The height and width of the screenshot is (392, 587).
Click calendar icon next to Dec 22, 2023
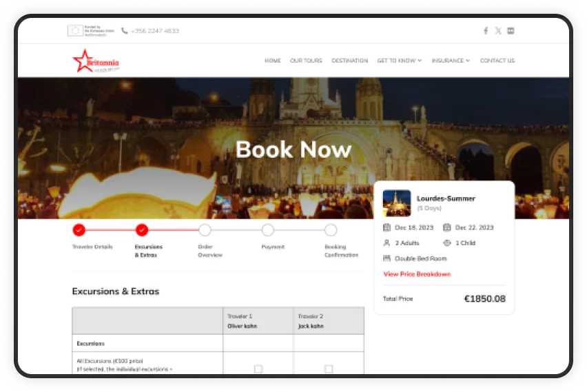[447, 227]
